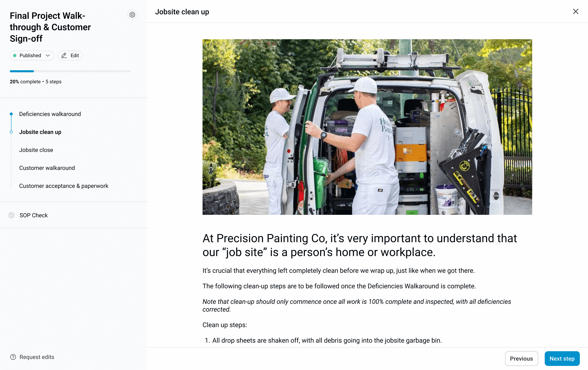Click the Customer walkaround step marker
The width and height of the screenshot is (588, 370).
pos(11,168)
